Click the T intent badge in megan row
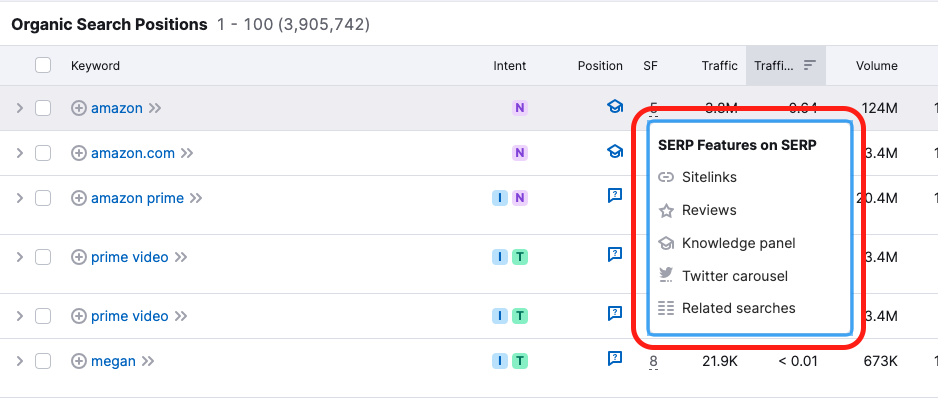The image size is (938, 400). click(520, 361)
